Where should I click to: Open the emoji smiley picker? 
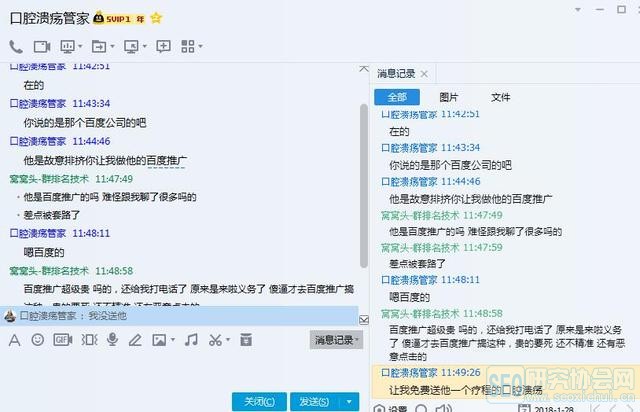point(38,340)
